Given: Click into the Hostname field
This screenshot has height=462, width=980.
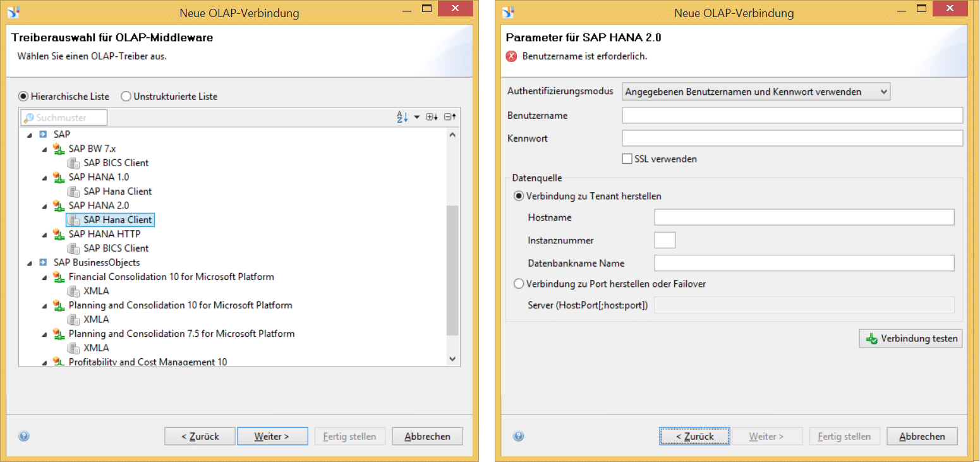Looking at the screenshot, I should (x=804, y=217).
